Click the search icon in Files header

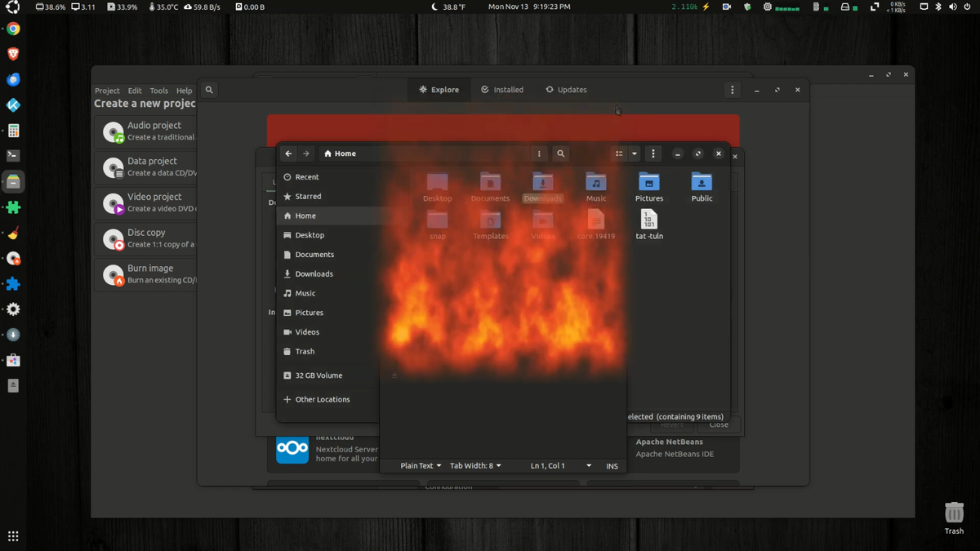561,153
